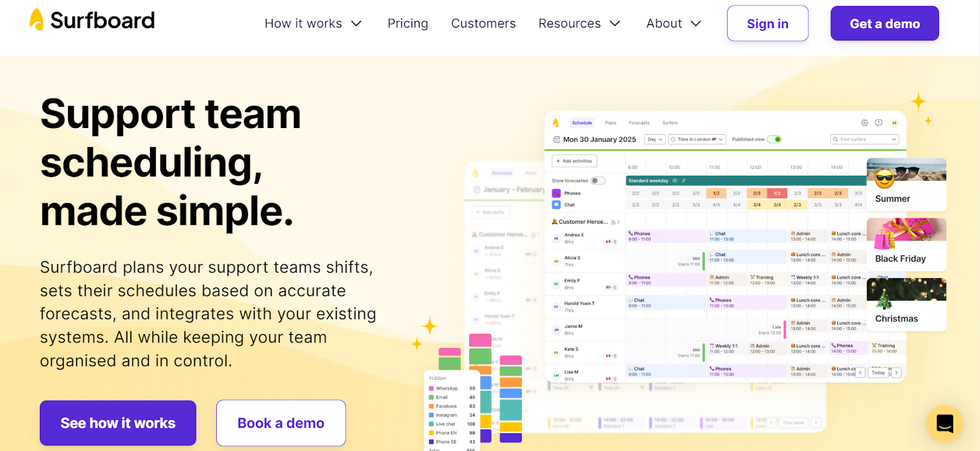Open the Customers page

pos(483,23)
